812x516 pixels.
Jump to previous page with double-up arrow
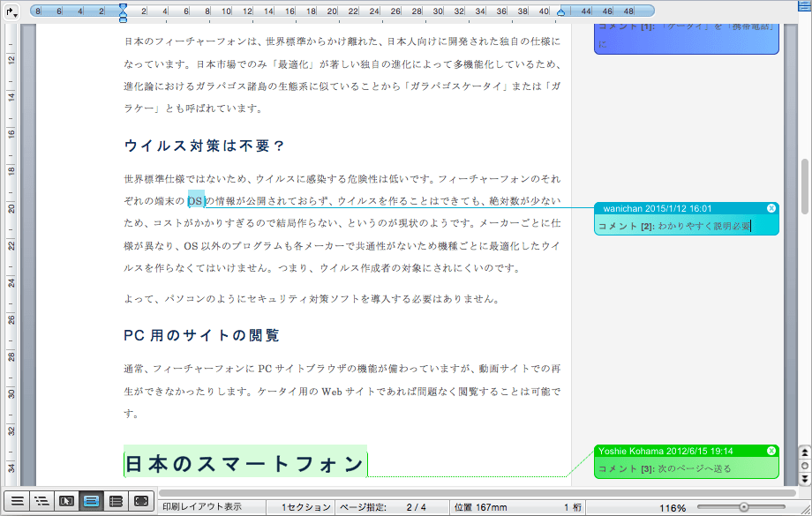(x=804, y=452)
